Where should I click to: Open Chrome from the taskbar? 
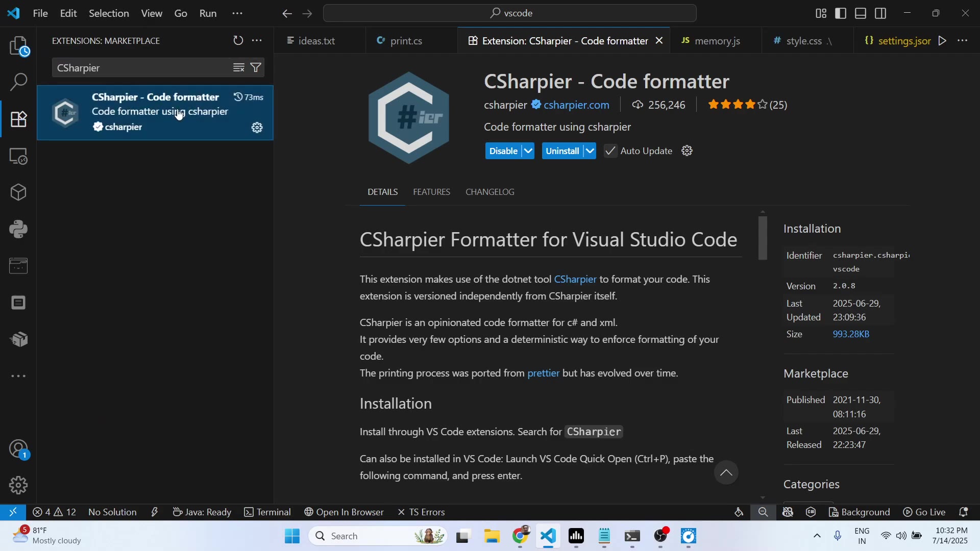point(521,537)
